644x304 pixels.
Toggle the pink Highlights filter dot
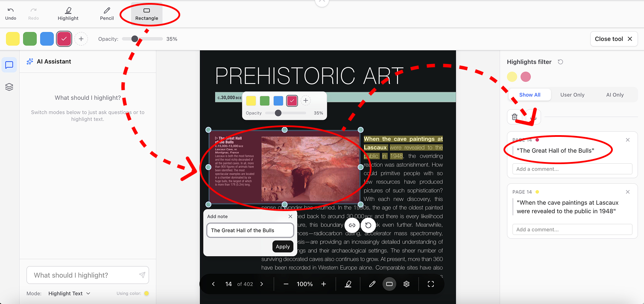click(526, 77)
